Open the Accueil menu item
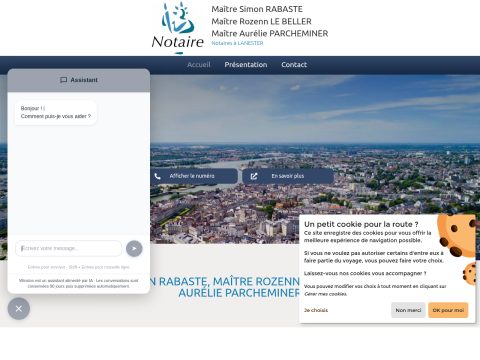This screenshot has width=480, height=360. coord(199,65)
